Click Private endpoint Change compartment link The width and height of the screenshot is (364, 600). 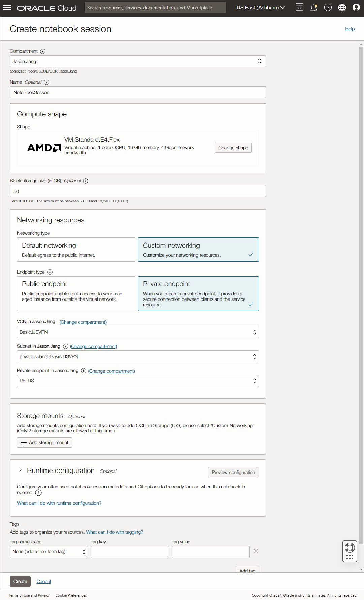(x=112, y=371)
